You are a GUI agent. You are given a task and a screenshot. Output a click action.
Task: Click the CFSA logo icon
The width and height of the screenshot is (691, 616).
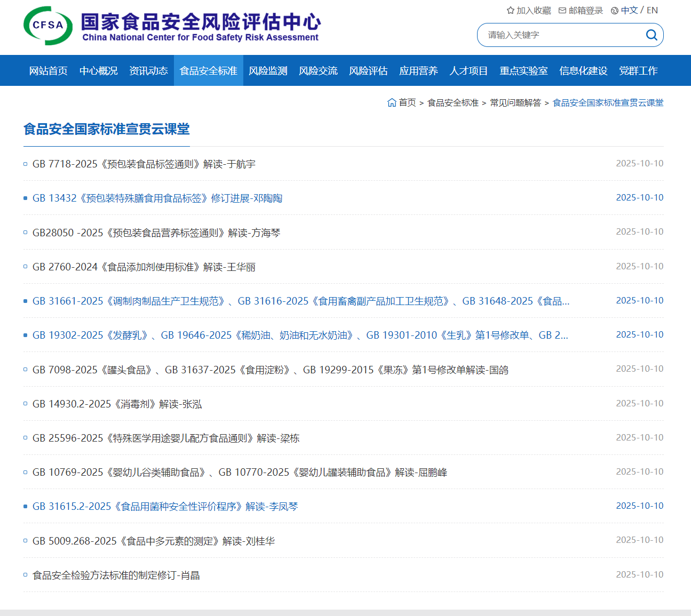48,26
